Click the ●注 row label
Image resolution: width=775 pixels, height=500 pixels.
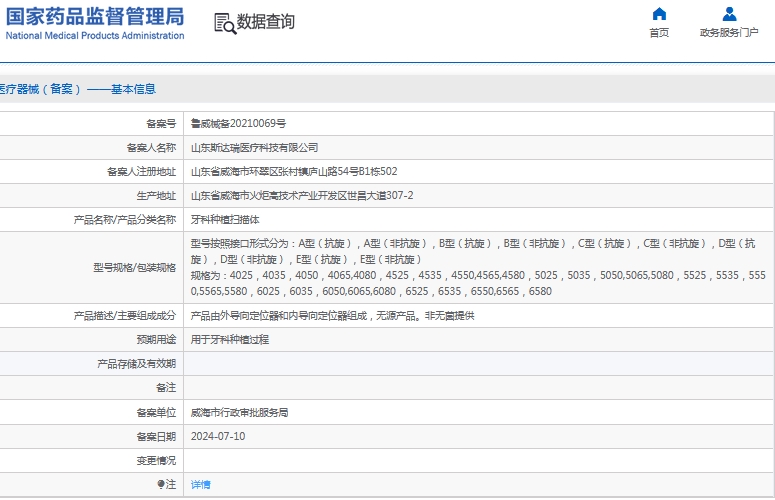(x=167, y=485)
